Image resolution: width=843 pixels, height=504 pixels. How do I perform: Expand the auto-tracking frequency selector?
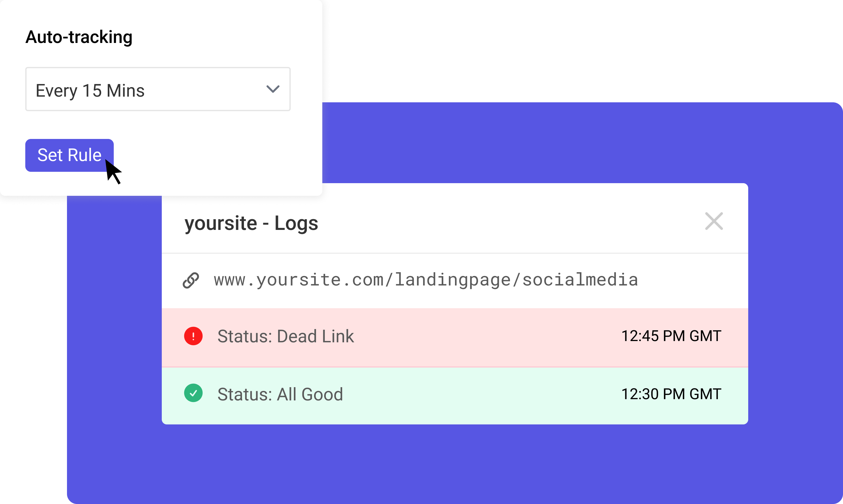click(x=158, y=89)
